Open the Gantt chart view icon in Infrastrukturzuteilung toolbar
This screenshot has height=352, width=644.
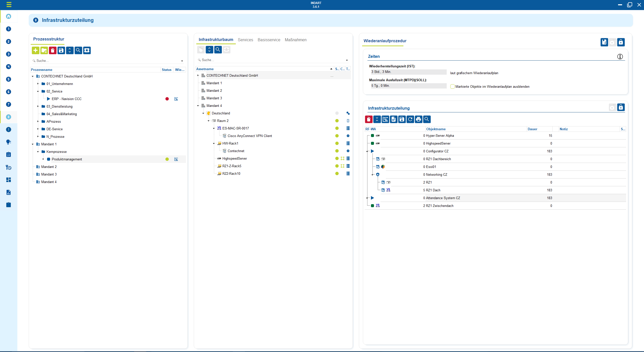point(385,119)
